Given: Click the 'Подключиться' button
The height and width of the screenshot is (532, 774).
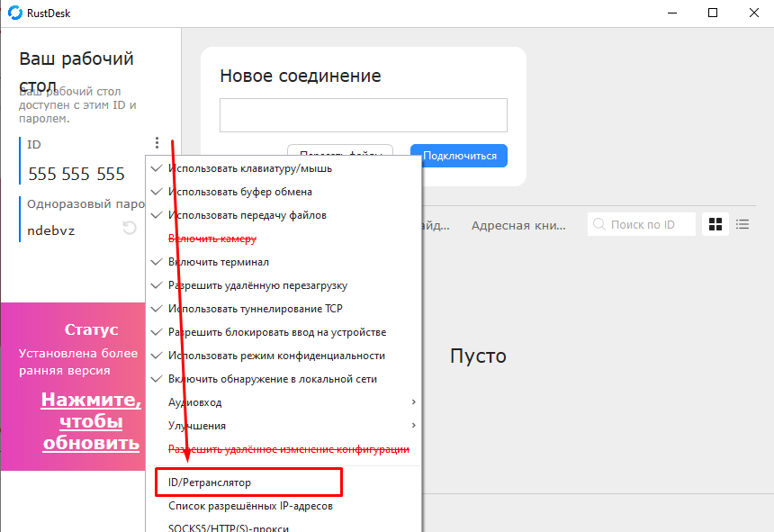Looking at the screenshot, I should 459,156.
